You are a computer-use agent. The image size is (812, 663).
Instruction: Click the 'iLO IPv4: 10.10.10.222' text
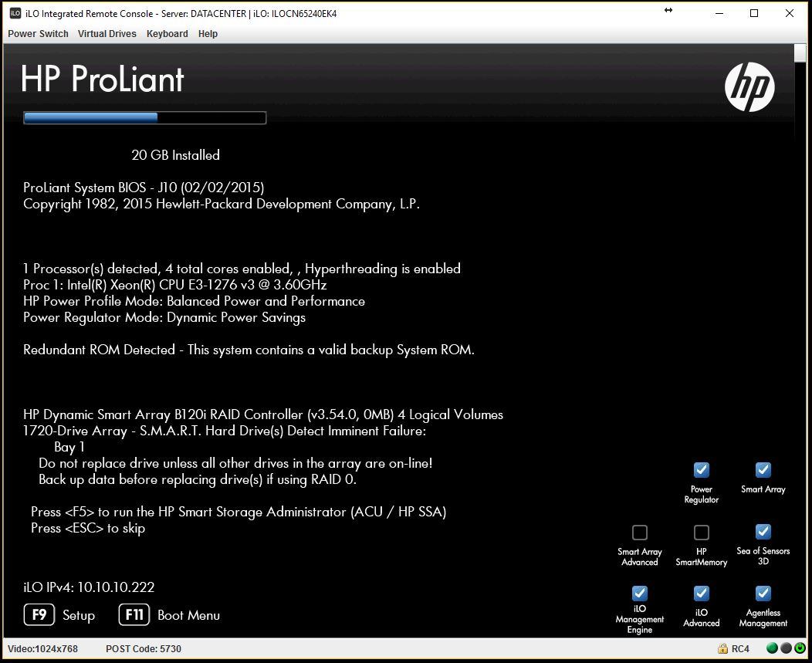click(x=89, y=587)
